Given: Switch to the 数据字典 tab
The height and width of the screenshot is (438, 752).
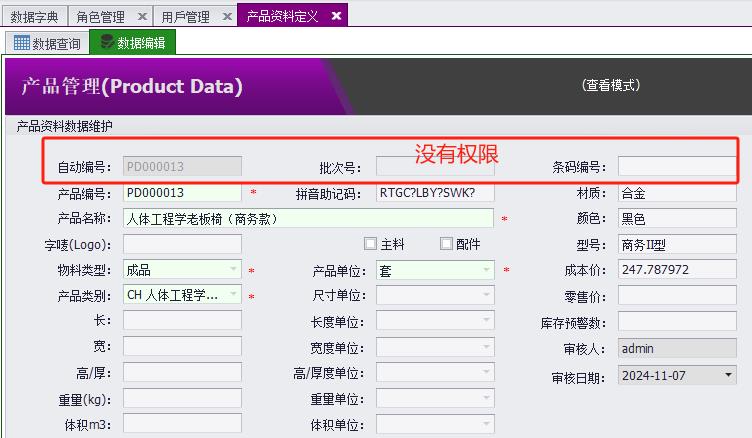Looking at the screenshot, I should click(34, 17).
